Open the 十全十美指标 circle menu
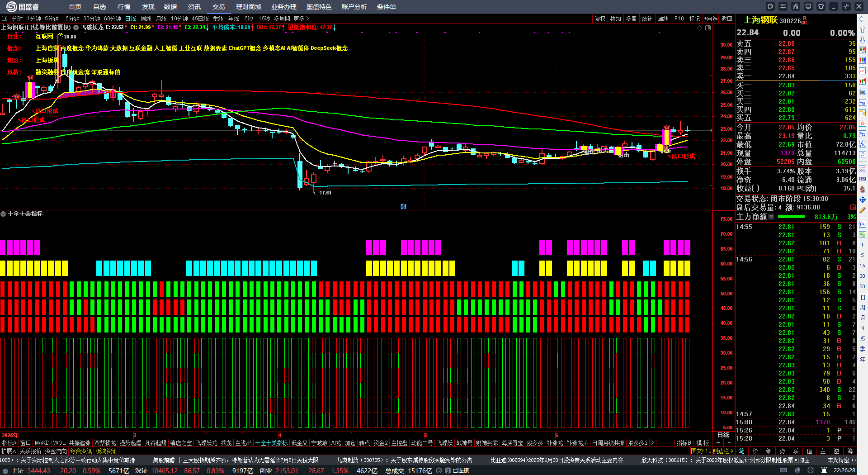 (x=3, y=214)
